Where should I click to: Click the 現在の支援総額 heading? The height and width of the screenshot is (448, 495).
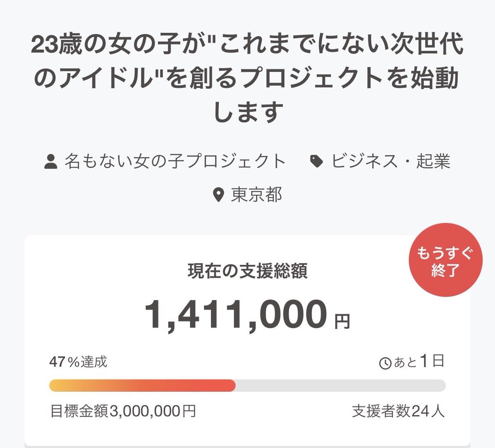pyautogui.click(x=247, y=271)
